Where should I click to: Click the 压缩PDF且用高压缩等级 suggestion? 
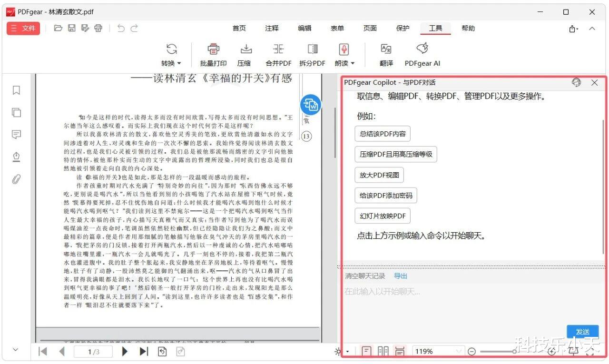(x=396, y=154)
